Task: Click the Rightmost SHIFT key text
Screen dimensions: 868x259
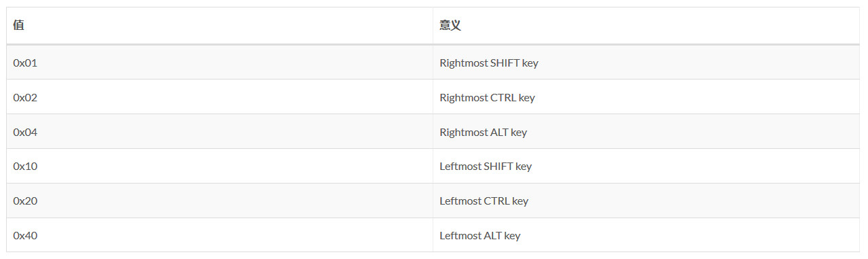Action: click(489, 63)
